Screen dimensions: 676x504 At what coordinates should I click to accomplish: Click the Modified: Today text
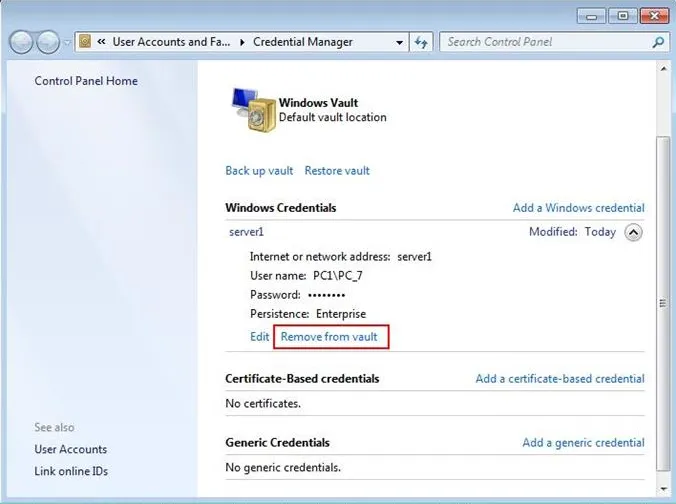573,232
